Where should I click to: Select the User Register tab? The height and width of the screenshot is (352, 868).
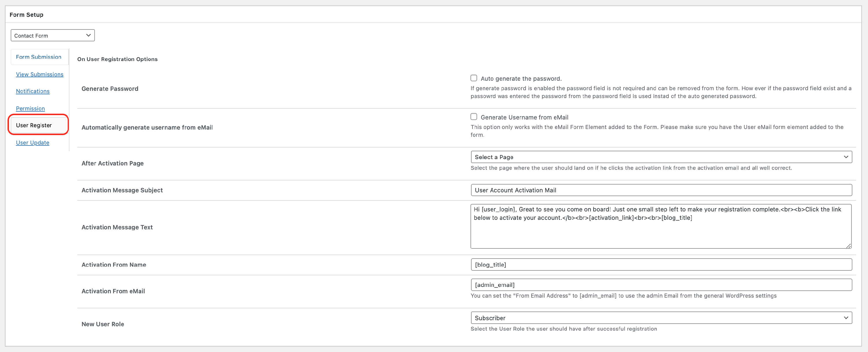coord(34,125)
